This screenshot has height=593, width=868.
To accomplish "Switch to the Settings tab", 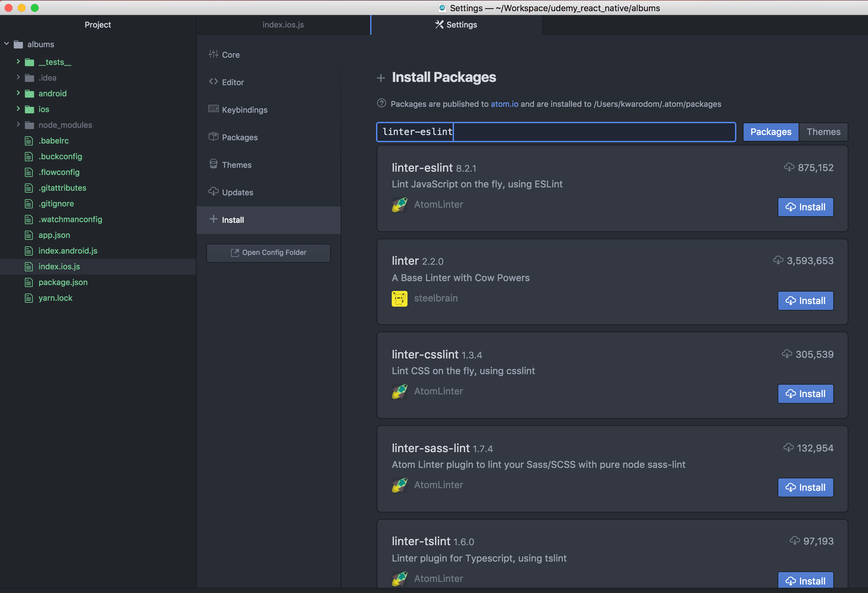I will (456, 25).
